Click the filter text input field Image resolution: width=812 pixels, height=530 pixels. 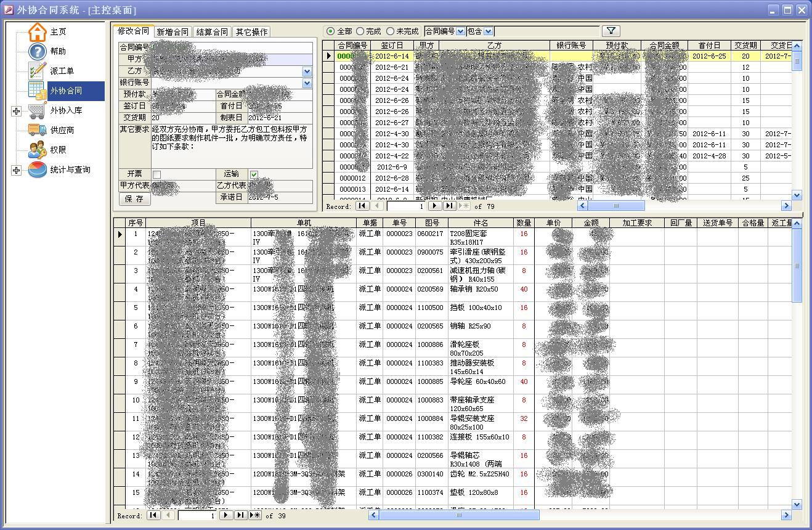(546, 31)
